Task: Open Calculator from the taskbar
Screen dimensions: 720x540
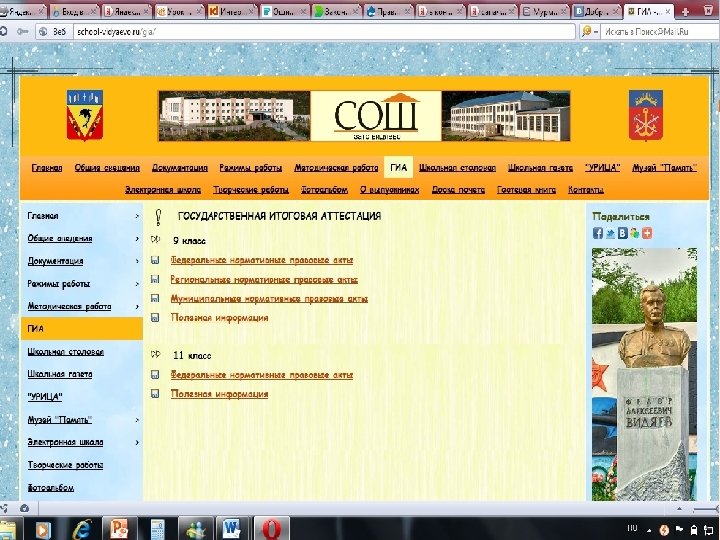Action: click(158, 529)
